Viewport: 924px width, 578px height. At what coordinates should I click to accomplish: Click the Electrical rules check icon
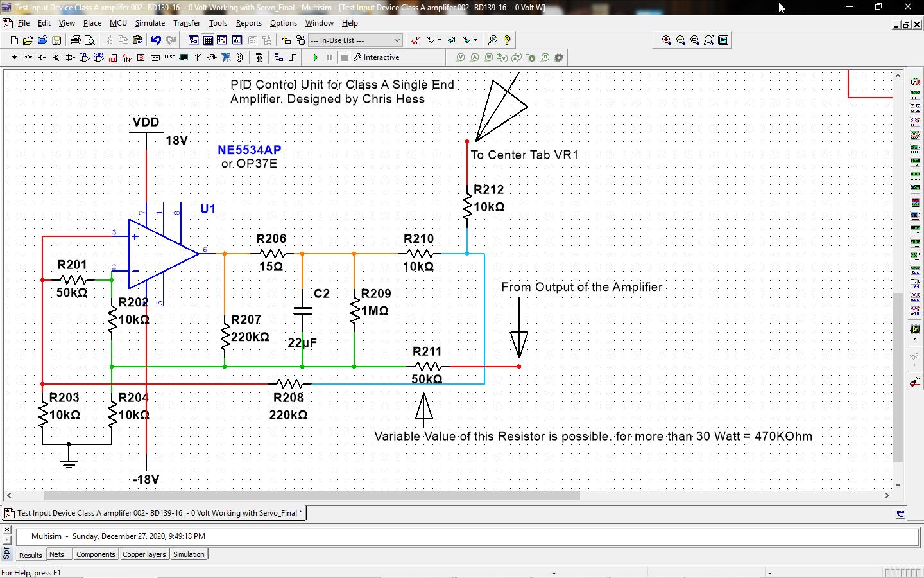point(415,40)
